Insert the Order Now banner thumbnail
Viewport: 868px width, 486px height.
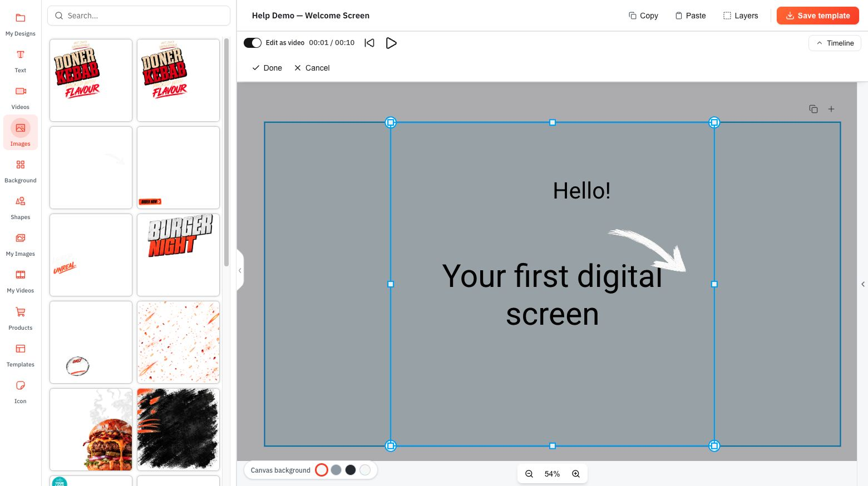click(x=178, y=167)
